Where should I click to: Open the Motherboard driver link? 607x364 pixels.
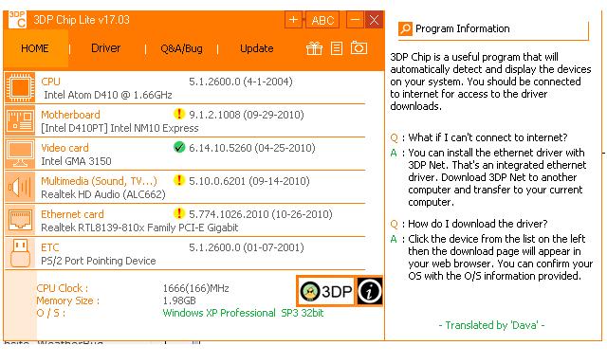(70, 115)
